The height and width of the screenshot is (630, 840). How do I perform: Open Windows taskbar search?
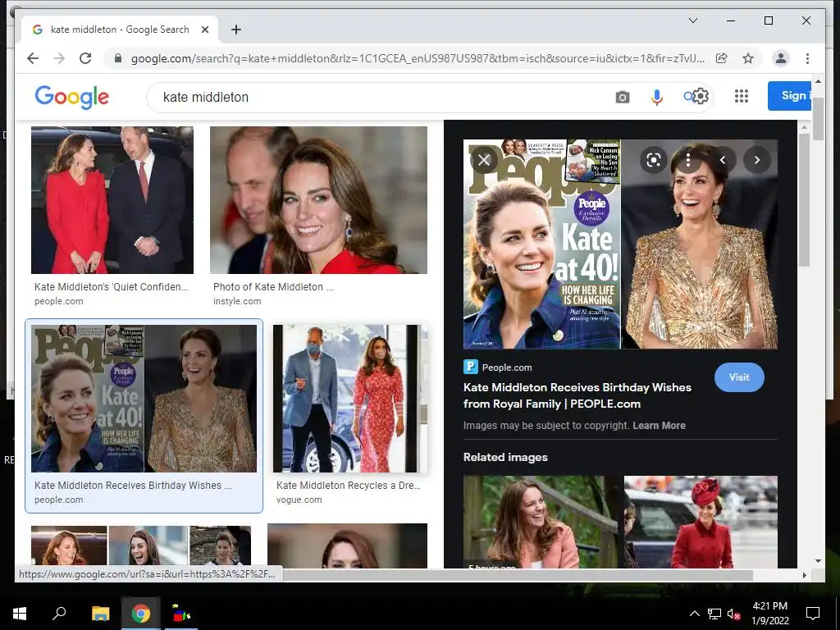pos(59,614)
